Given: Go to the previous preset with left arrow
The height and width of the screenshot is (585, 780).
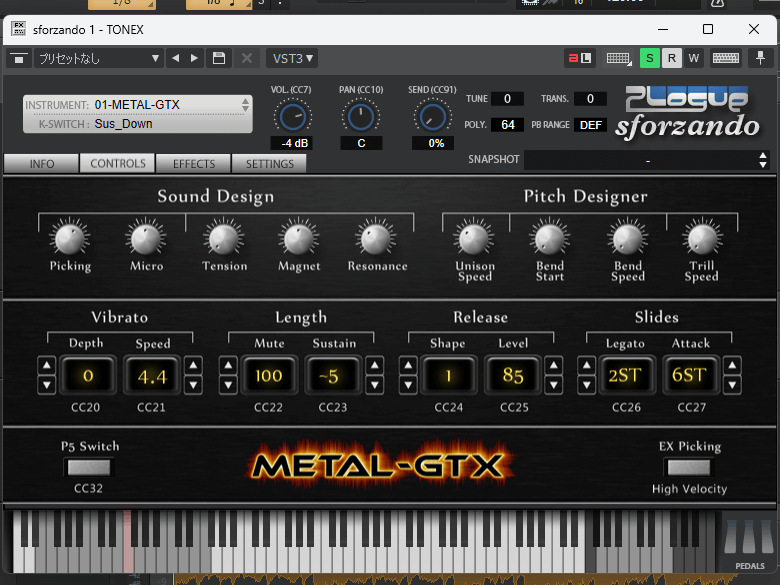Looking at the screenshot, I should (x=176, y=58).
